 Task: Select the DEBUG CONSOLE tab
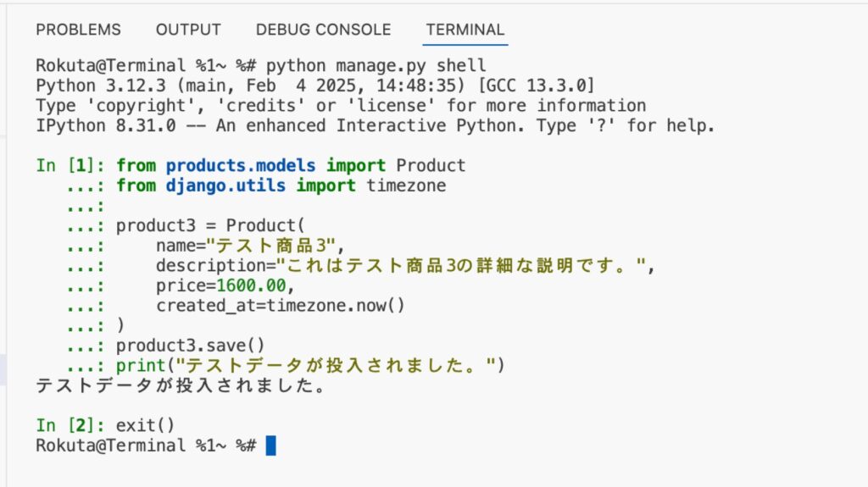pos(323,30)
